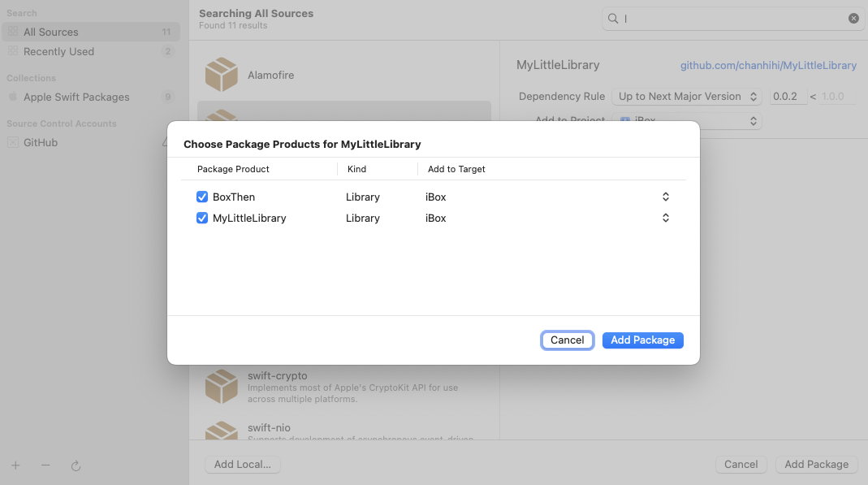Click the swift-crypto package box icon
The width and height of the screenshot is (868, 485).
[222, 386]
